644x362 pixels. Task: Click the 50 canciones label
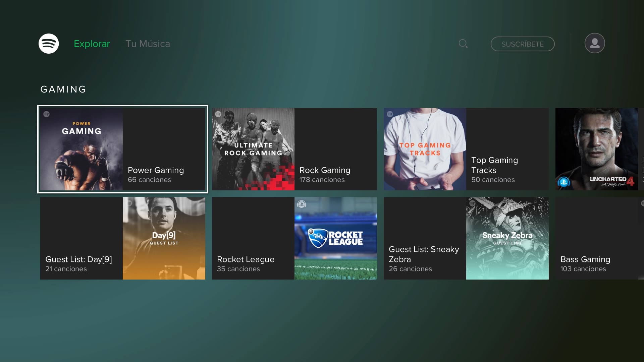coord(493,180)
